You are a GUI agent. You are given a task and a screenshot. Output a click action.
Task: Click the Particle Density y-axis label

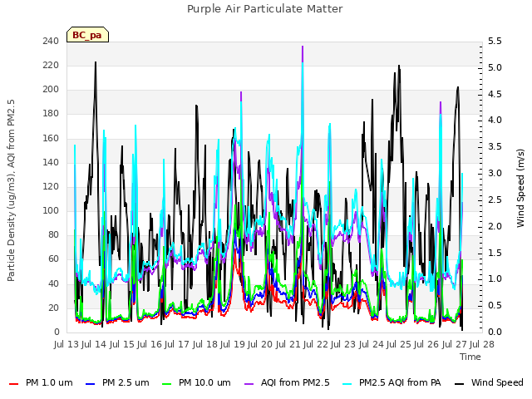11,190
